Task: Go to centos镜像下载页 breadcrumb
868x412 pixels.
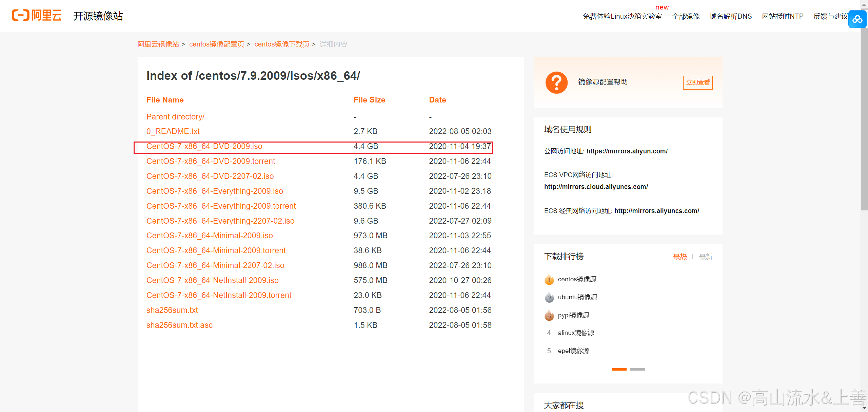Action: click(282, 44)
